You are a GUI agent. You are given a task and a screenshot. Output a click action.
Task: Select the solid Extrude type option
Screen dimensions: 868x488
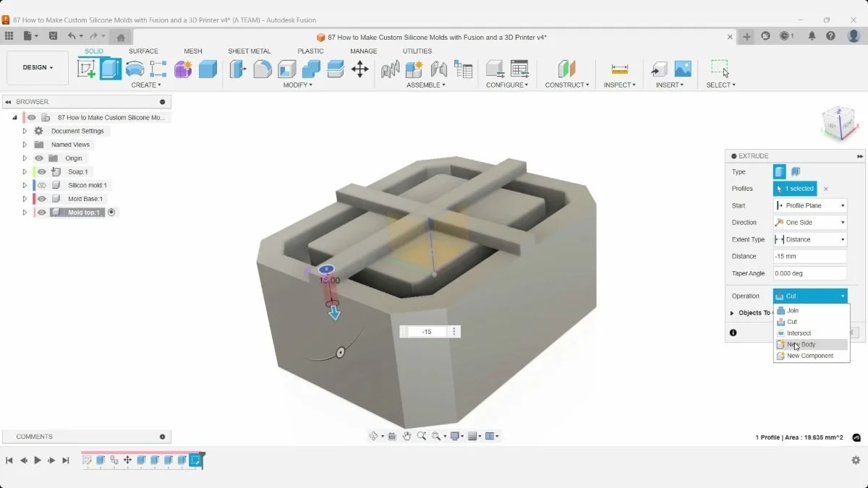780,171
